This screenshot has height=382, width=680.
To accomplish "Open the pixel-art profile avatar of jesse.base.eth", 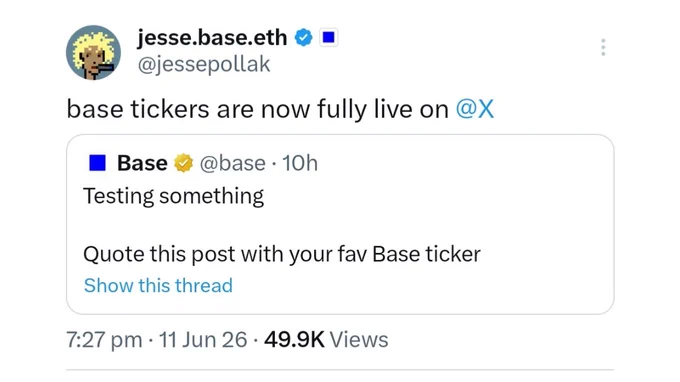I will point(93,52).
